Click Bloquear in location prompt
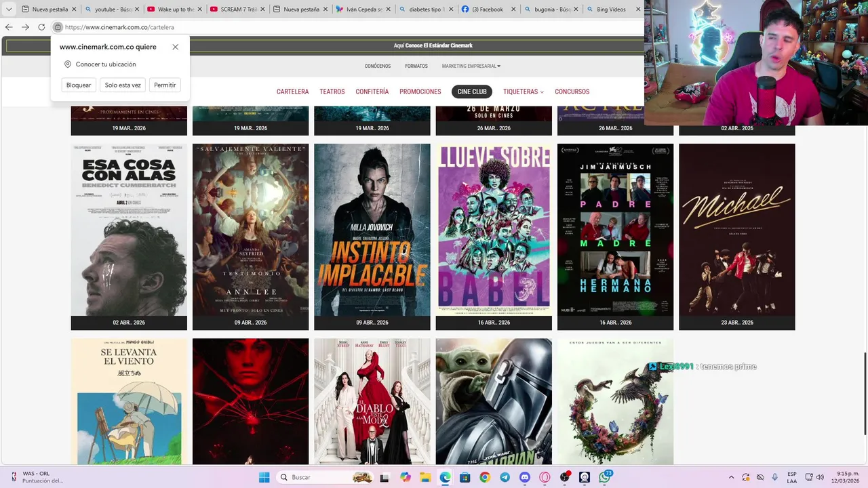The width and height of the screenshot is (868, 488). tap(79, 85)
